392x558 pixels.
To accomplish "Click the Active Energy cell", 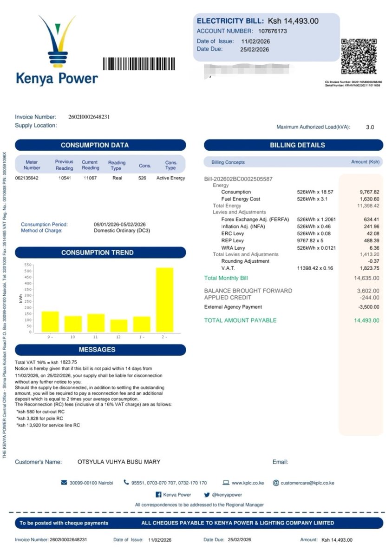I will pyautogui.click(x=171, y=178).
